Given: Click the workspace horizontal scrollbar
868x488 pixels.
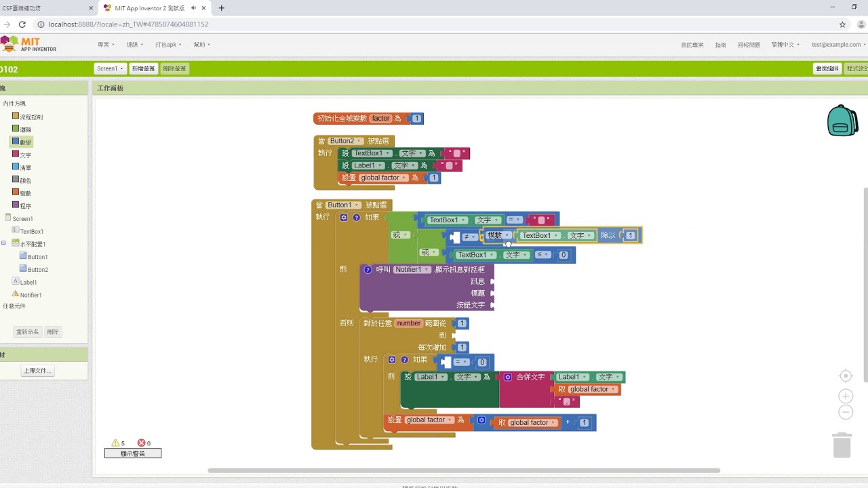Looking at the screenshot, I should [x=464, y=470].
